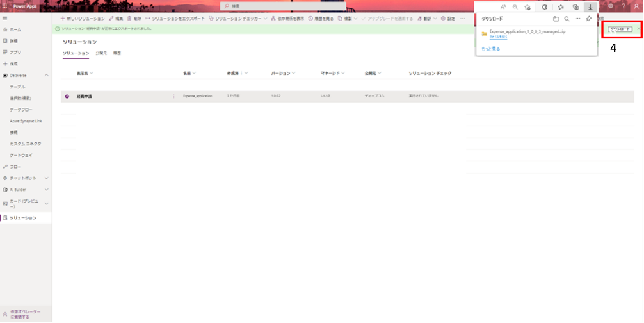644x323 pixels.
Task: Collapse the Dataverse navigation group
Action: [47, 75]
